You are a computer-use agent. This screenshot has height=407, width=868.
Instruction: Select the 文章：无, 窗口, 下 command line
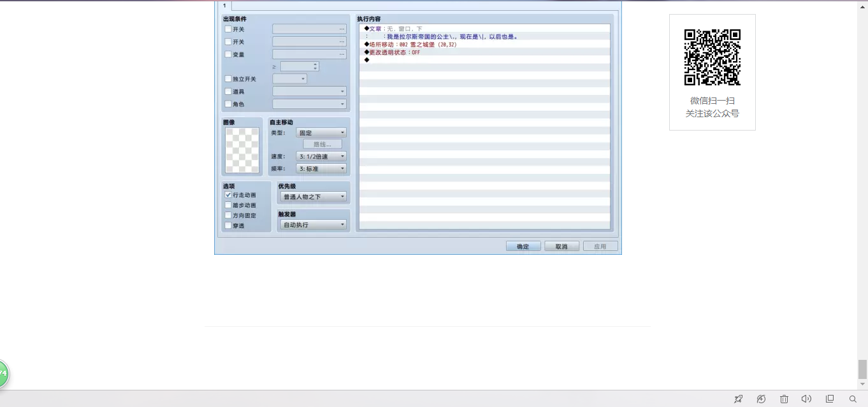tap(484, 29)
